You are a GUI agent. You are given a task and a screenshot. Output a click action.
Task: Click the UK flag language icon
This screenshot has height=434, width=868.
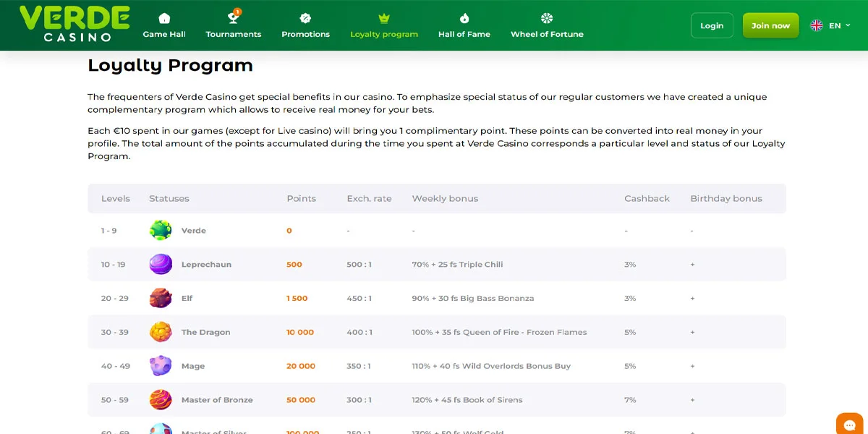coord(817,25)
